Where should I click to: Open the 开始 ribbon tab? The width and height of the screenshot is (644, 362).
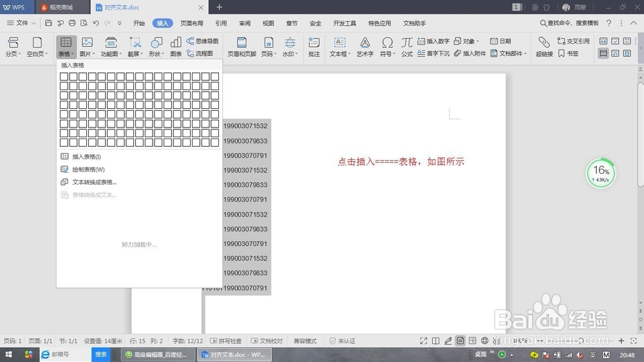coord(139,23)
